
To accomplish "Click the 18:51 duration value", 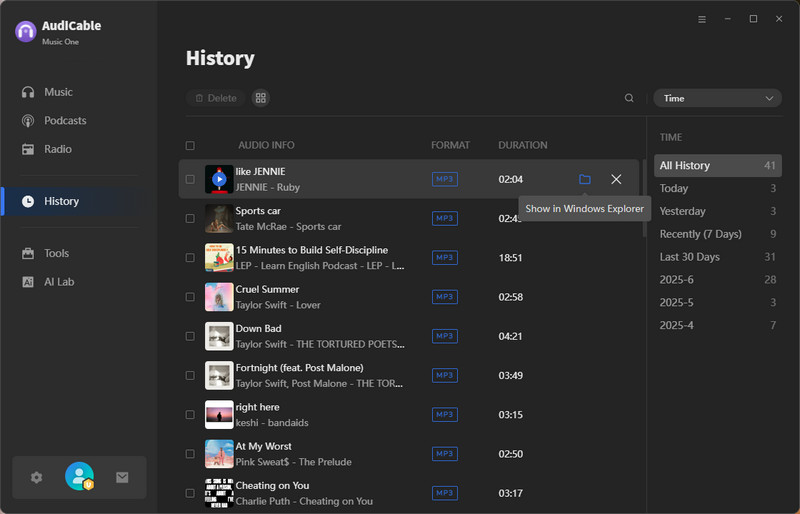I will coord(510,258).
